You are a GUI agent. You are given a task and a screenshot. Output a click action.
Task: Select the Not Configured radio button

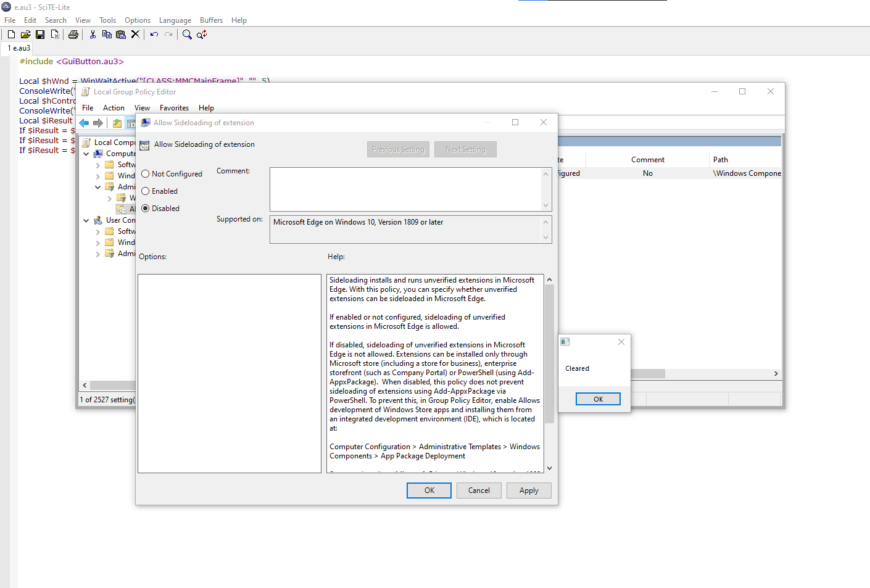click(146, 174)
